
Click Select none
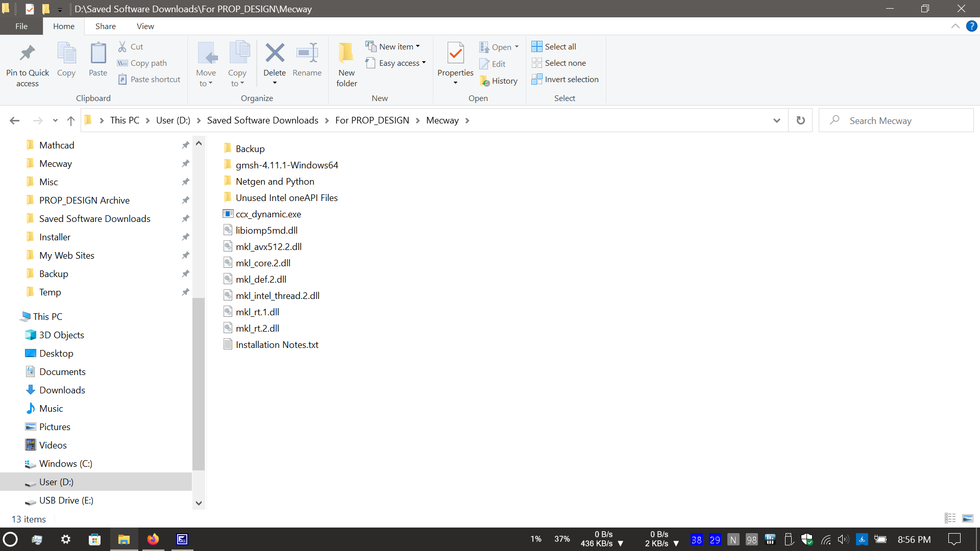click(x=559, y=63)
